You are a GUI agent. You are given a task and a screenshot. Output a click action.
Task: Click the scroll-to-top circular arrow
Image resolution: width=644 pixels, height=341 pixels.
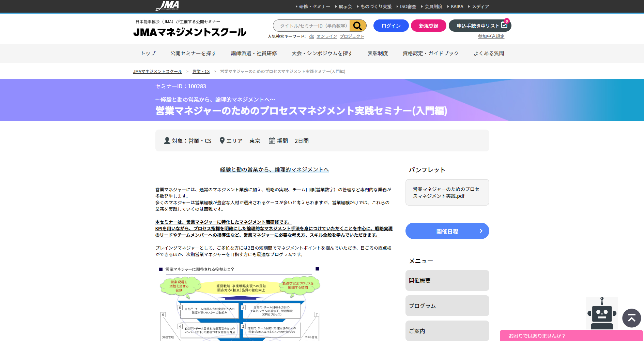point(632,318)
